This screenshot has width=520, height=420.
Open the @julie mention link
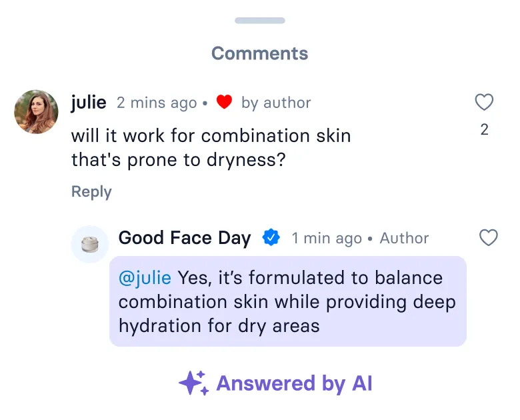point(145,277)
